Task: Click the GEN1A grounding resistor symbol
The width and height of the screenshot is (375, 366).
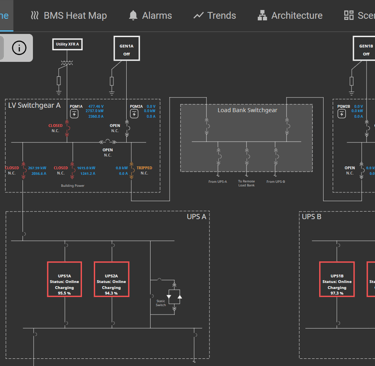Action: [112, 81]
